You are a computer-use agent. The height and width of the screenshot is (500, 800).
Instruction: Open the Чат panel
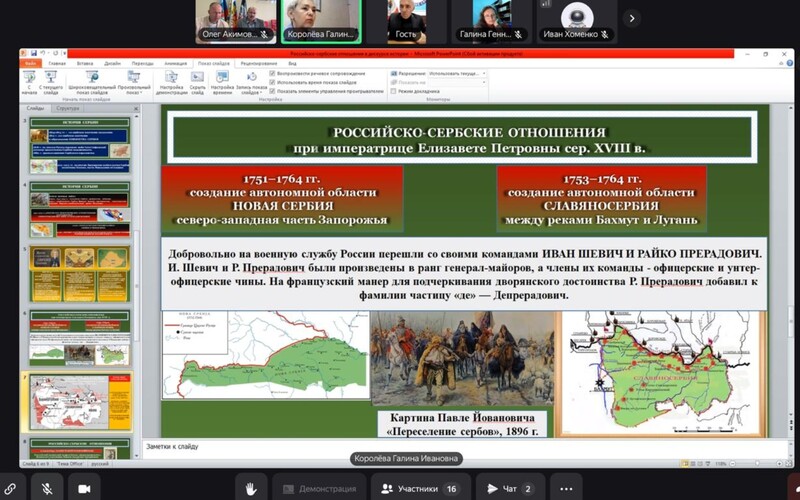[x=510, y=489]
